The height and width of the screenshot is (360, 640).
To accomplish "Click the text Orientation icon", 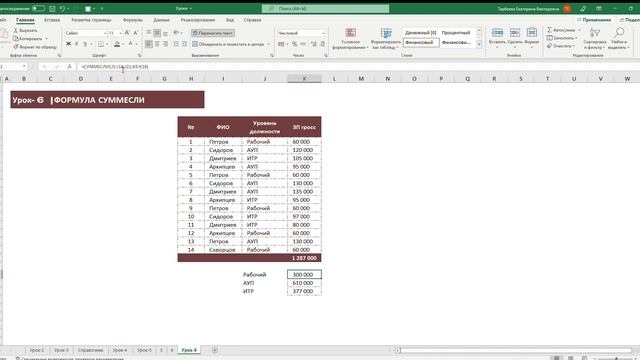I will (x=176, y=33).
